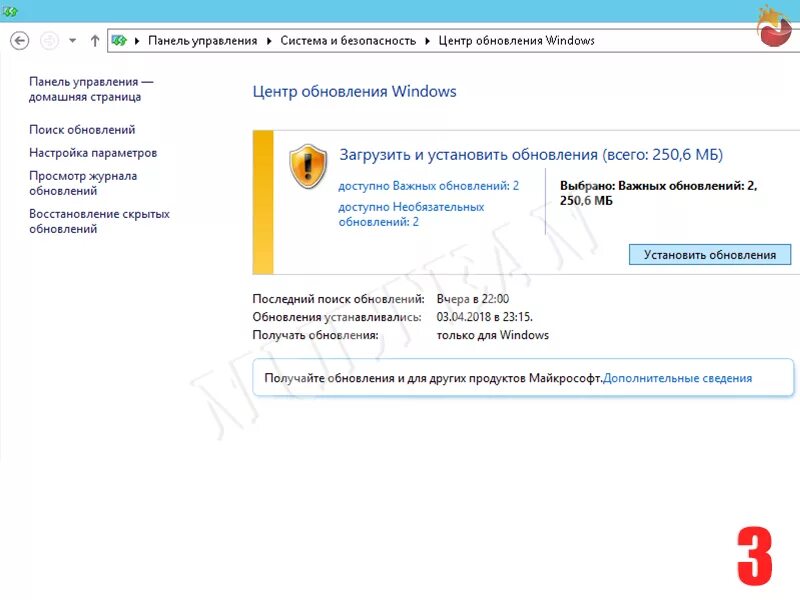Image resolution: width=800 pixels, height=600 pixels.
Task: Go up one level with the Up arrow
Action: tap(95, 41)
